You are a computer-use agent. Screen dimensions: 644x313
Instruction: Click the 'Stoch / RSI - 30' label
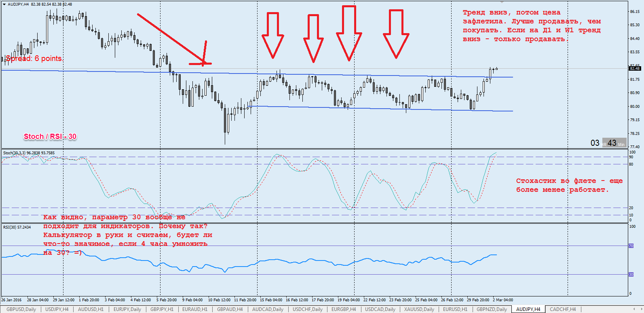(50, 137)
